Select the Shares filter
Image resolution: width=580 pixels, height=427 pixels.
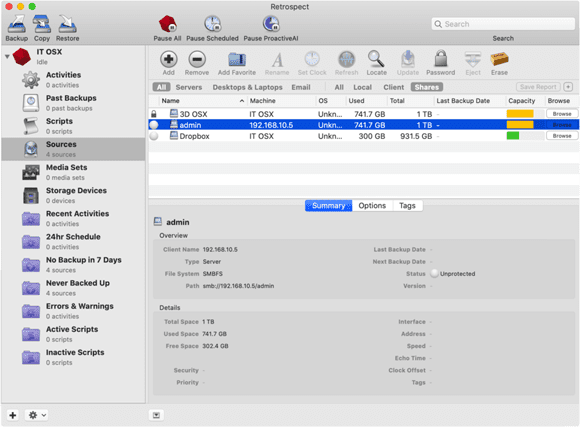pyautogui.click(x=426, y=87)
